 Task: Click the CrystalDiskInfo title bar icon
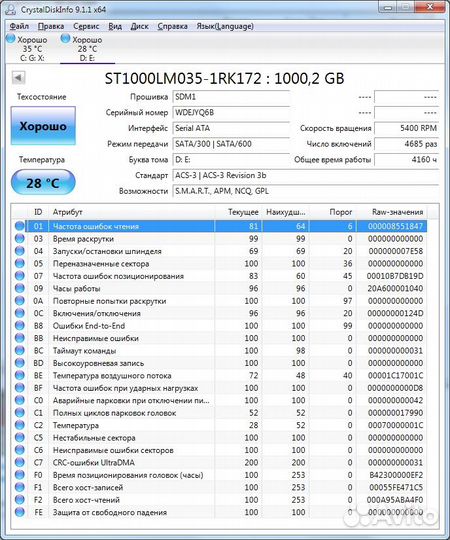coord(11,9)
